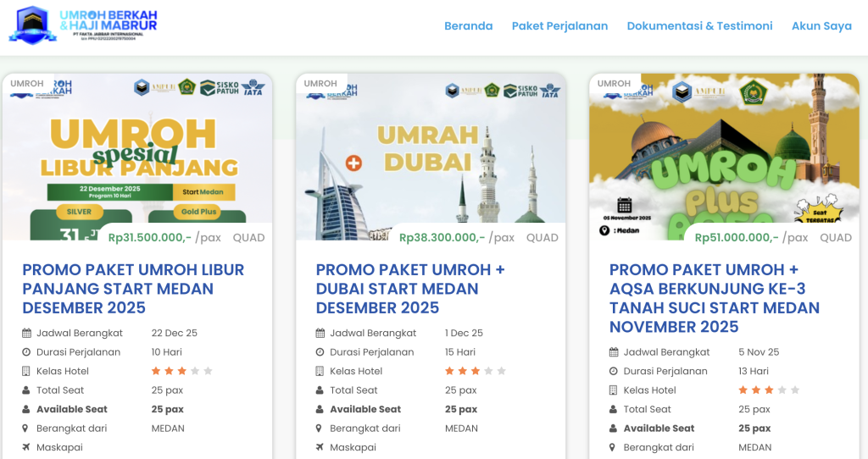
Task: Open the Beranda menu item
Action: pos(468,26)
